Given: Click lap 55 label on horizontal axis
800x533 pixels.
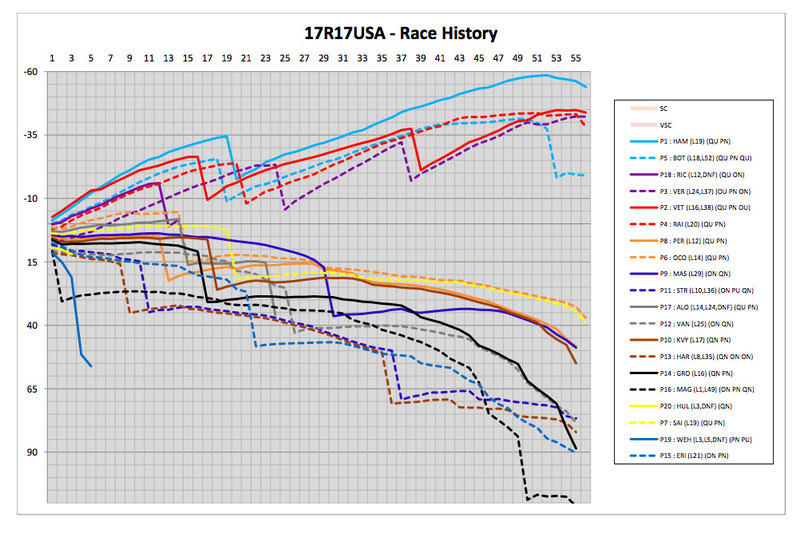Looking at the screenshot, I should [x=573, y=59].
